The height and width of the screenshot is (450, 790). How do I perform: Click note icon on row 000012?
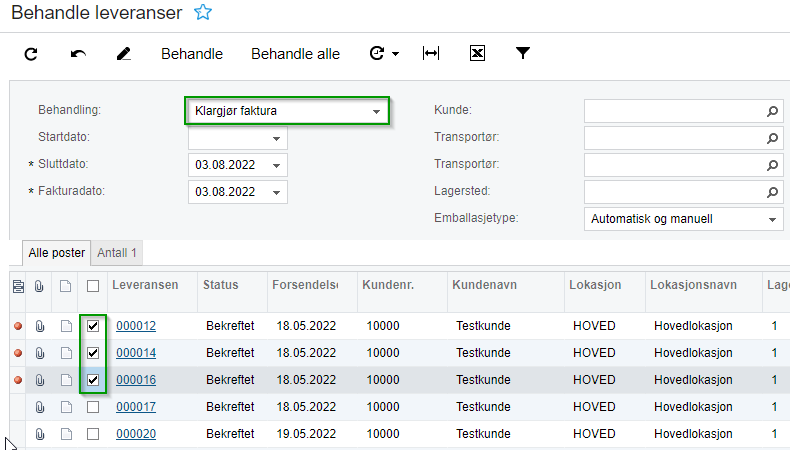66,326
